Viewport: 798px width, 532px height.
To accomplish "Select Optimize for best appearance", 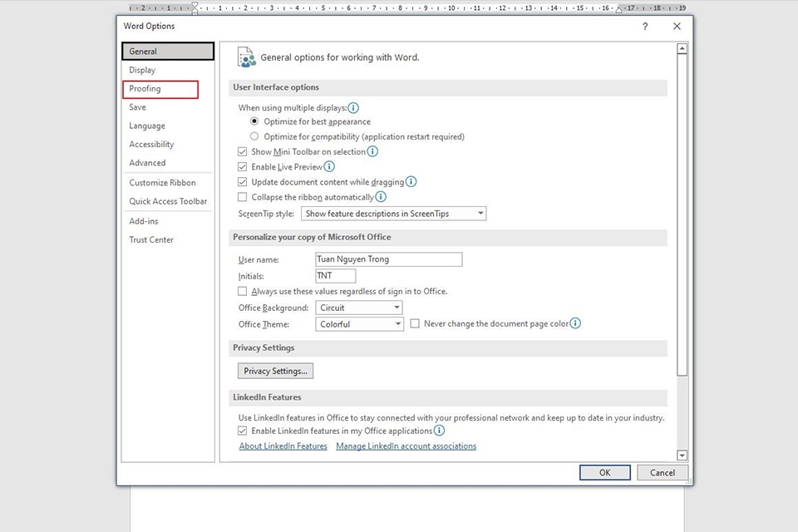I will 254,121.
